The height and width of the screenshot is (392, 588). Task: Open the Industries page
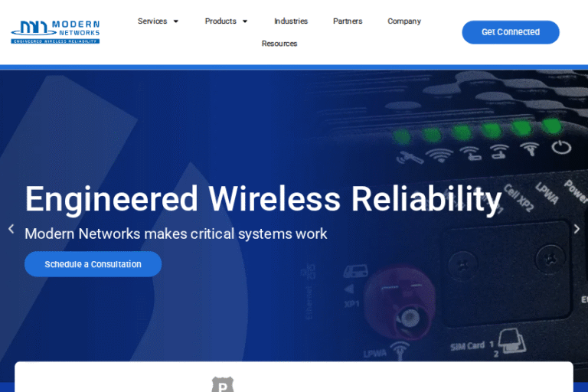[291, 21]
